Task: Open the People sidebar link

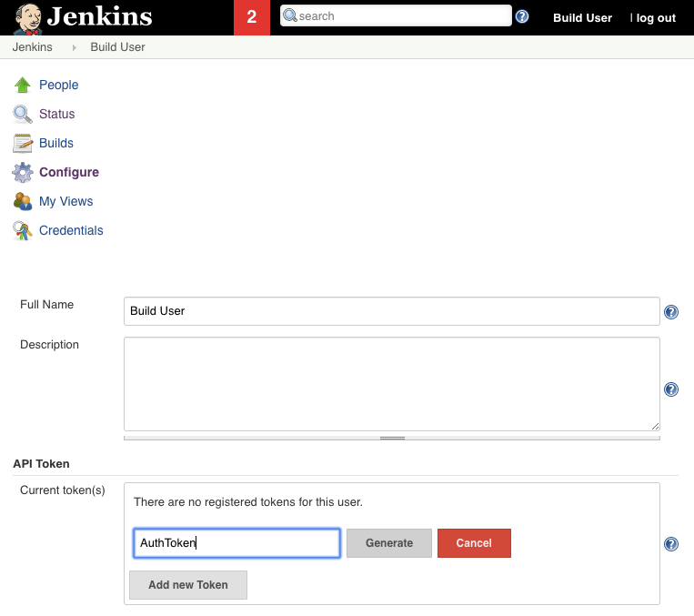Action: point(59,85)
